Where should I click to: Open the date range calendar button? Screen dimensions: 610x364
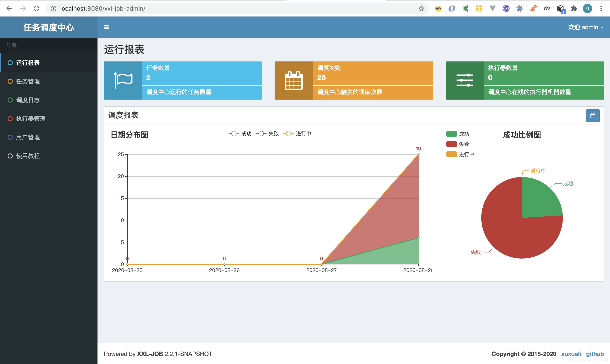593,115
